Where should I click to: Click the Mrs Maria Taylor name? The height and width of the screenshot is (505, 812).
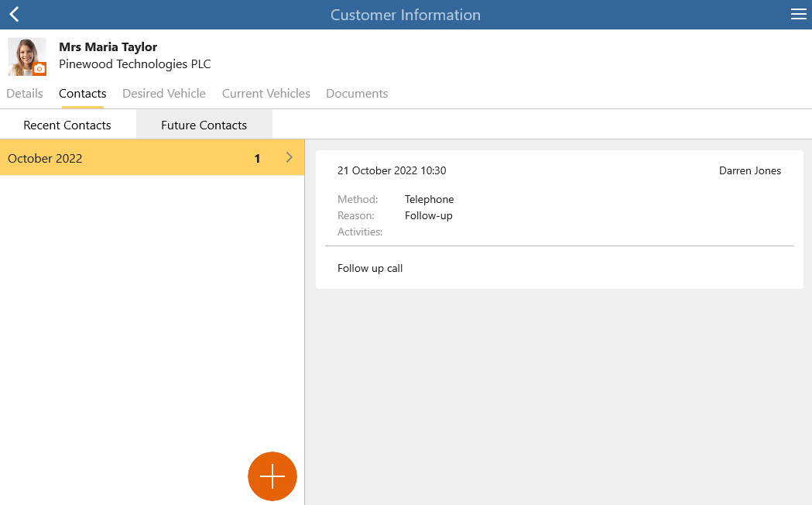pos(108,46)
